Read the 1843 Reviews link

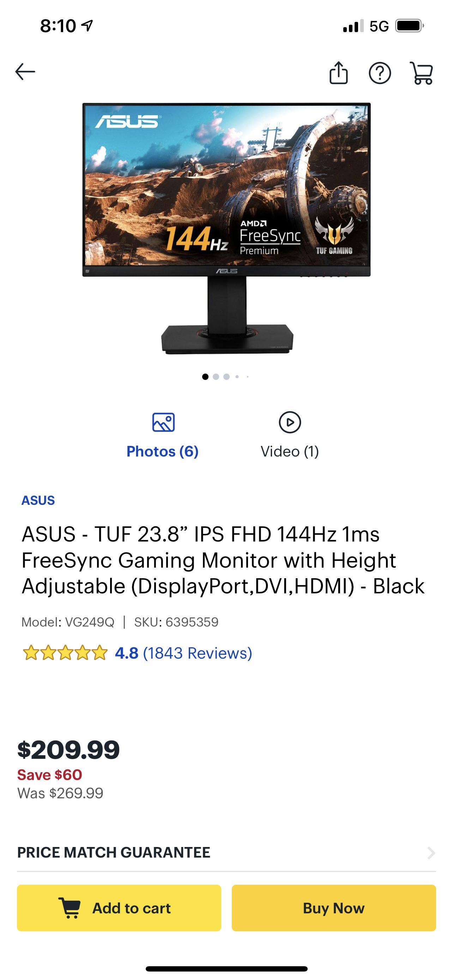198,653
